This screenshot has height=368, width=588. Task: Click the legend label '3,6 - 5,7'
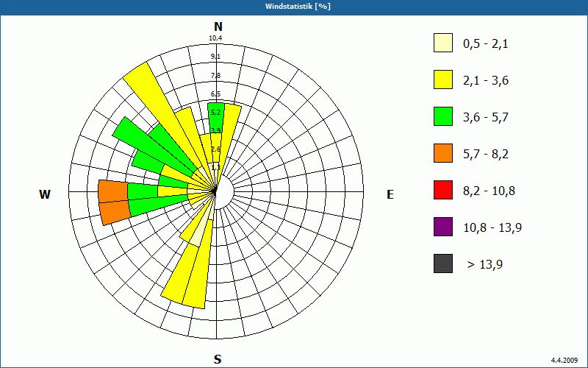(486, 118)
